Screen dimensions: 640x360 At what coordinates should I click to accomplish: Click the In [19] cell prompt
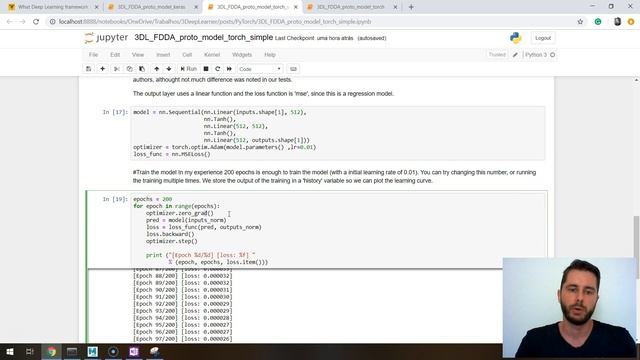pos(115,199)
